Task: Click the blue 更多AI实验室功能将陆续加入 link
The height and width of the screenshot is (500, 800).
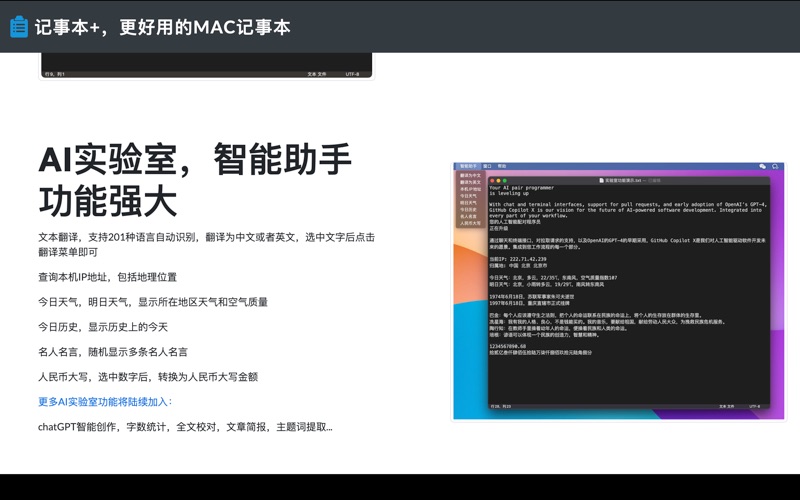Action: [105, 402]
